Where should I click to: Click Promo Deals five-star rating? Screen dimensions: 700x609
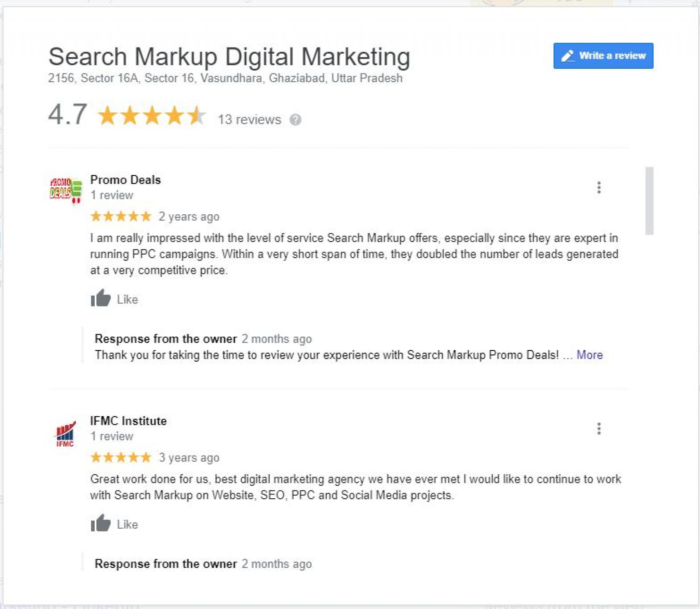[121, 216]
